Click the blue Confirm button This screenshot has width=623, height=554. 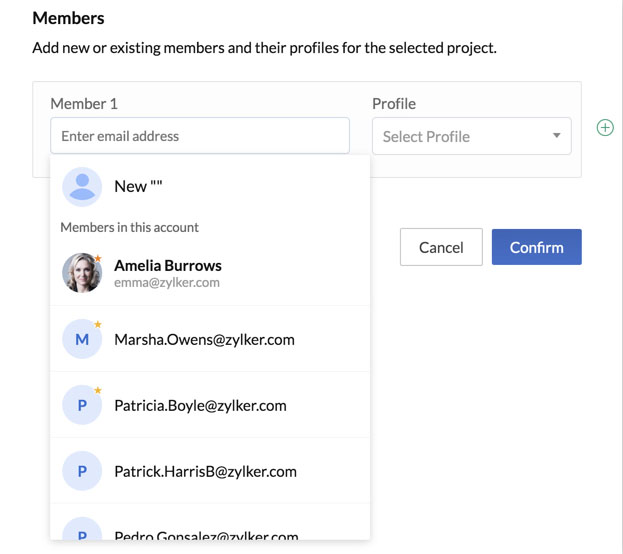click(536, 247)
